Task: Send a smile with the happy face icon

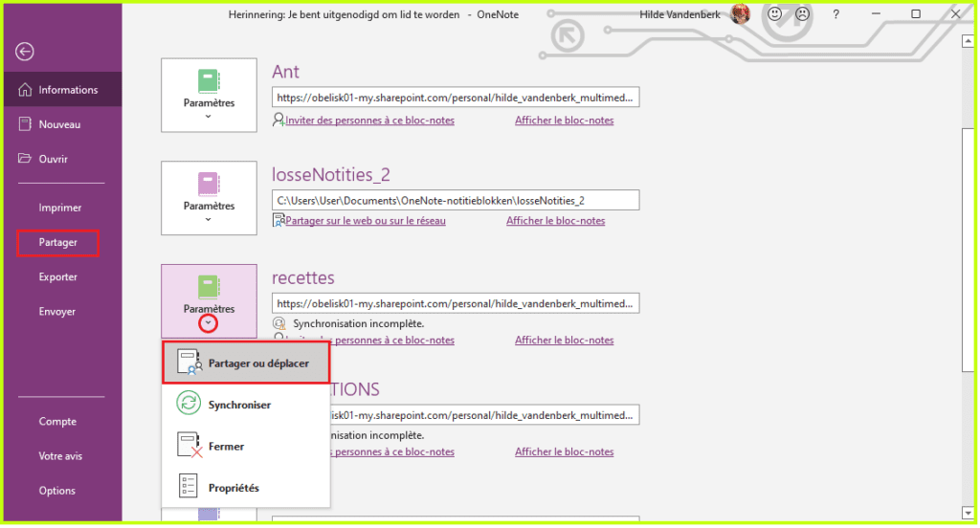Action: click(x=775, y=13)
